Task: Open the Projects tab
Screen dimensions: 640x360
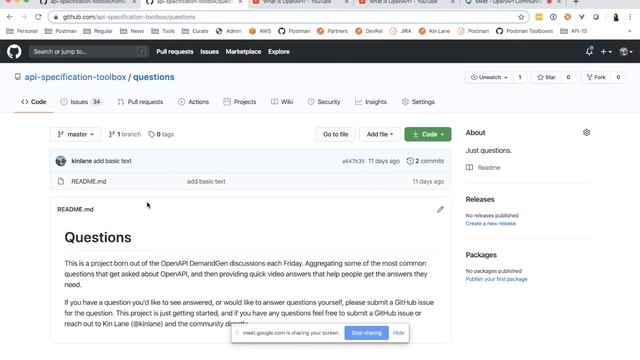Action: (240, 102)
